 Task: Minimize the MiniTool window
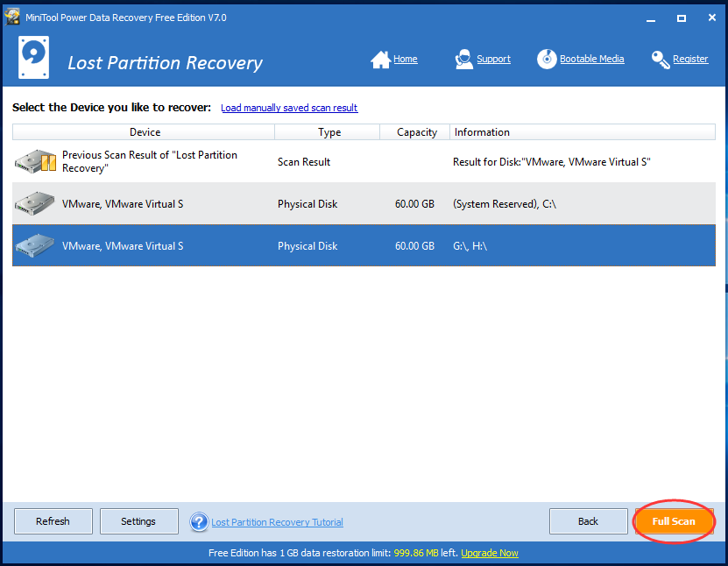coord(651,18)
